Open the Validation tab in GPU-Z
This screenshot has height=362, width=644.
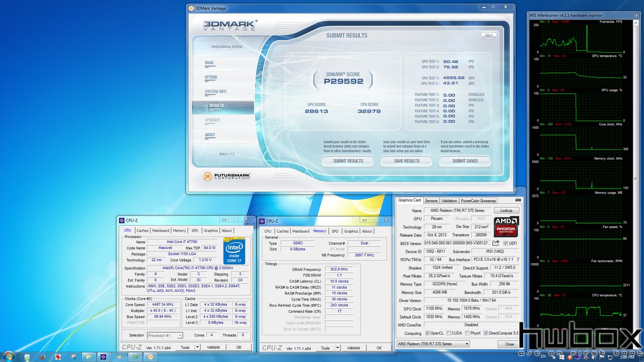coord(449,201)
